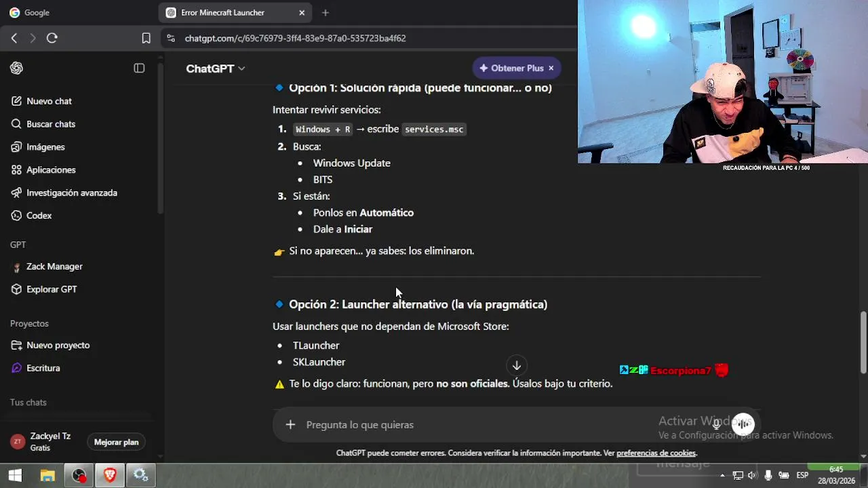
Task: Open File Explorer on the taskbar
Action: [47, 476]
